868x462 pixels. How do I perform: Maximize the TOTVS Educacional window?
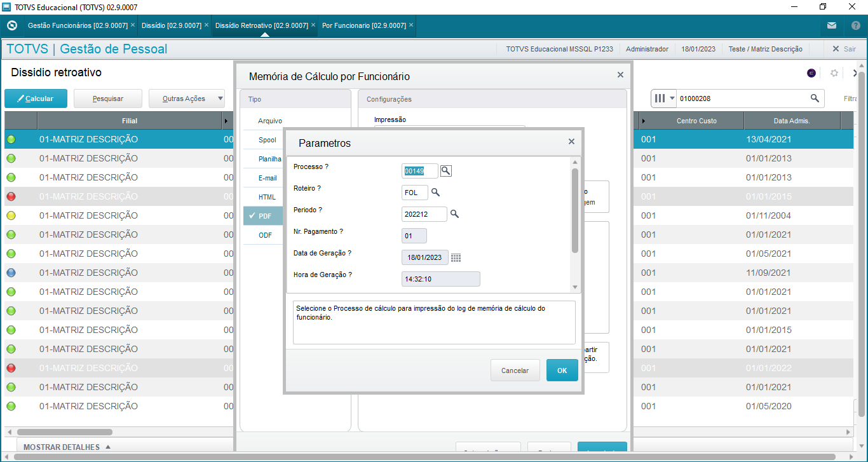823,7
